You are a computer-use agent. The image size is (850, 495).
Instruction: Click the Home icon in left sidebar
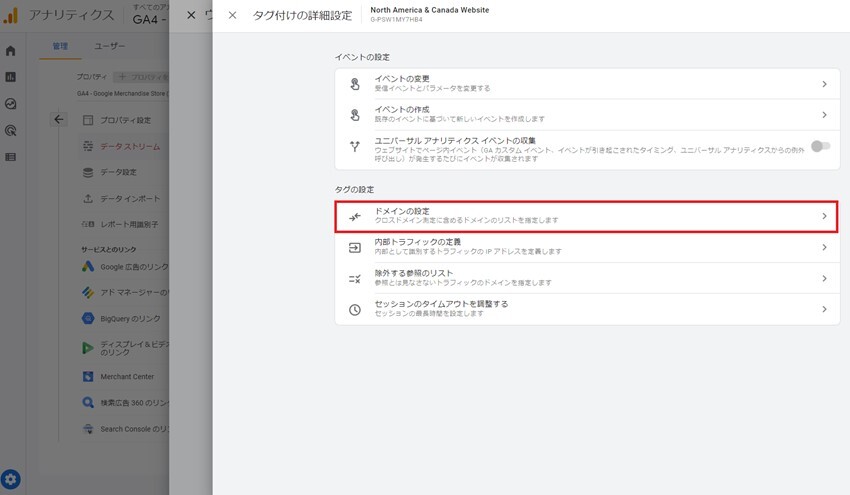pos(11,51)
